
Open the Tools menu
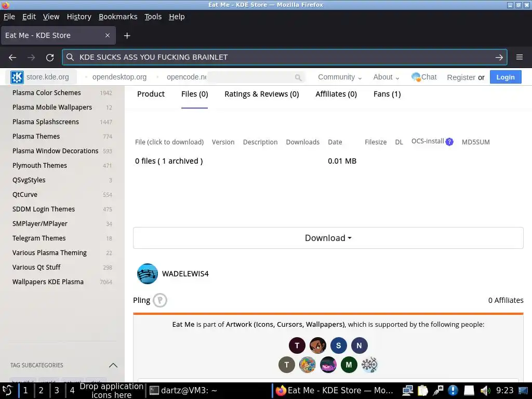153,17
